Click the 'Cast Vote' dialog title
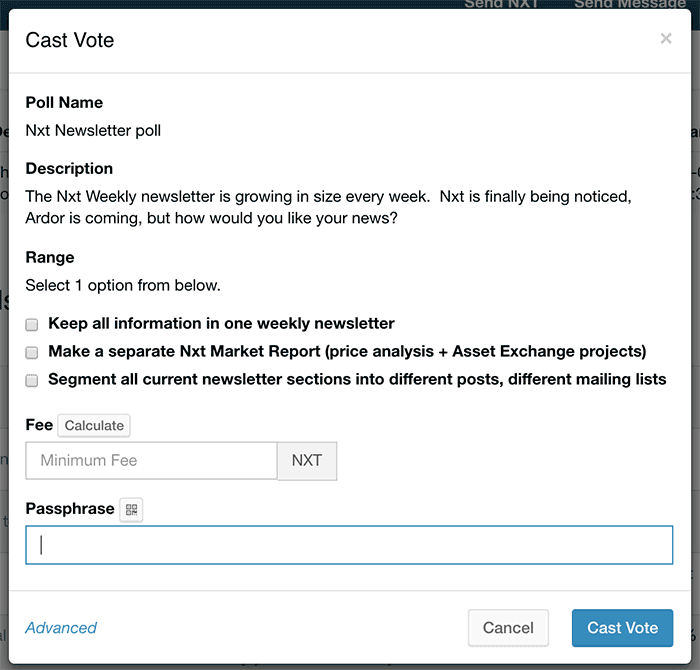Image resolution: width=700 pixels, height=670 pixels. click(x=70, y=40)
